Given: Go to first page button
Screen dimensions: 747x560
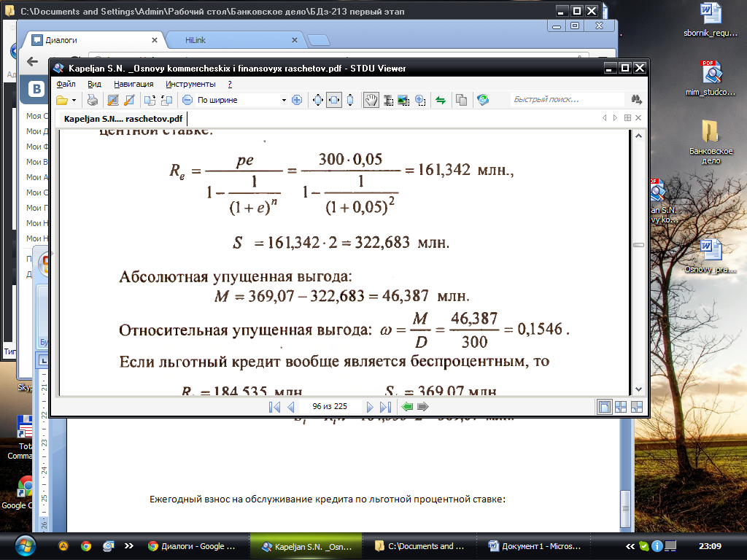Looking at the screenshot, I should (x=274, y=407).
